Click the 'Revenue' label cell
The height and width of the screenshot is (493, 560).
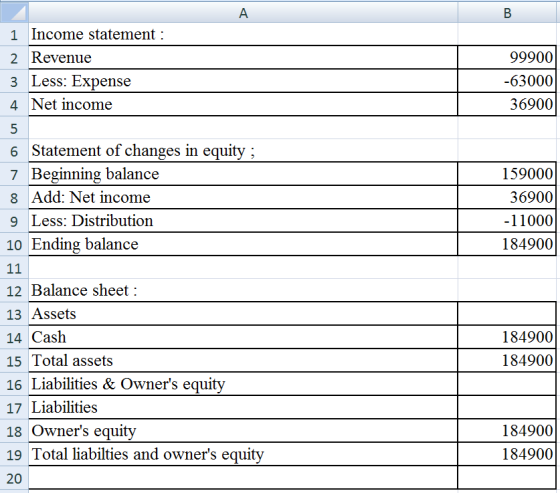(x=243, y=58)
